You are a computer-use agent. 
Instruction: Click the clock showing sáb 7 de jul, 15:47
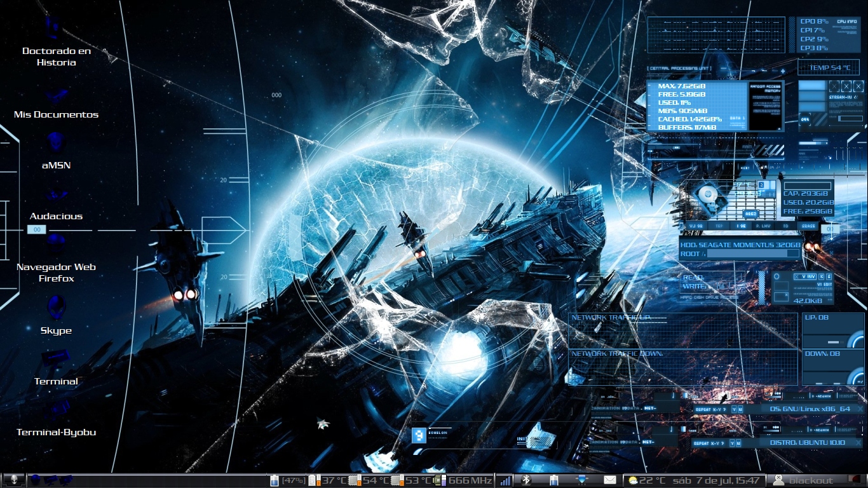[716, 480]
